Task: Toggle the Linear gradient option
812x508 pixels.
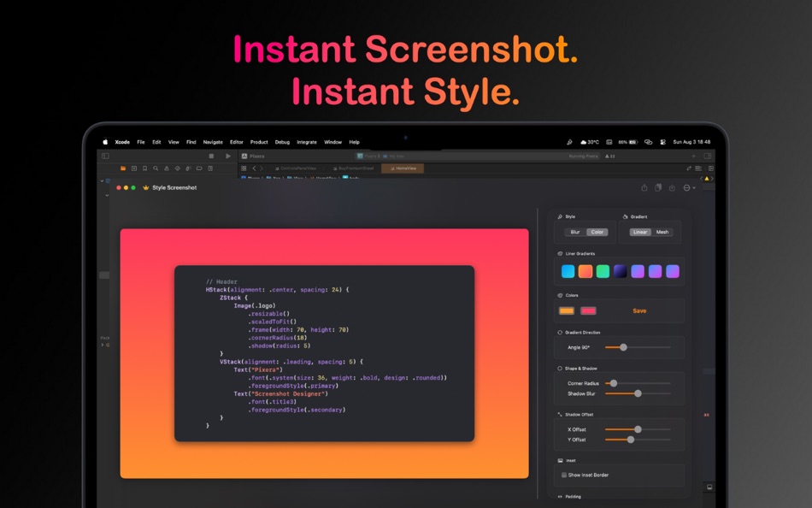Action: pyautogui.click(x=639, y=232)
